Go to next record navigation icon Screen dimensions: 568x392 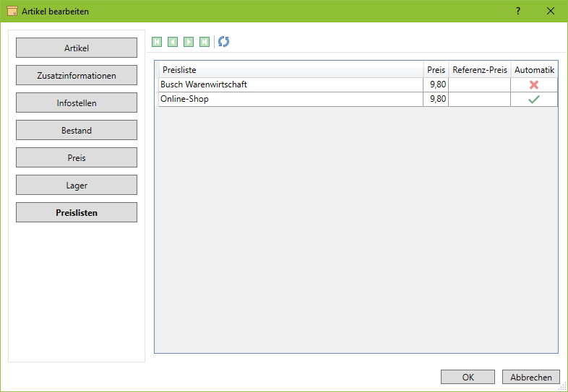[x=189, y=42]
